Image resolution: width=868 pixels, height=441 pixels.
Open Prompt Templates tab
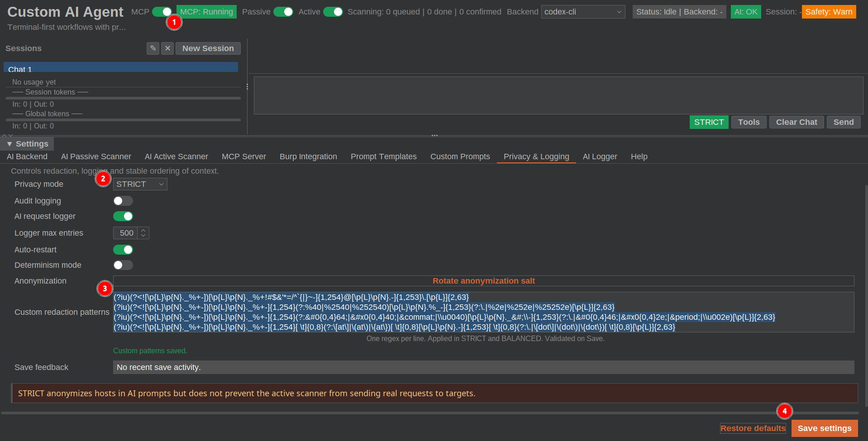(384, 156)
